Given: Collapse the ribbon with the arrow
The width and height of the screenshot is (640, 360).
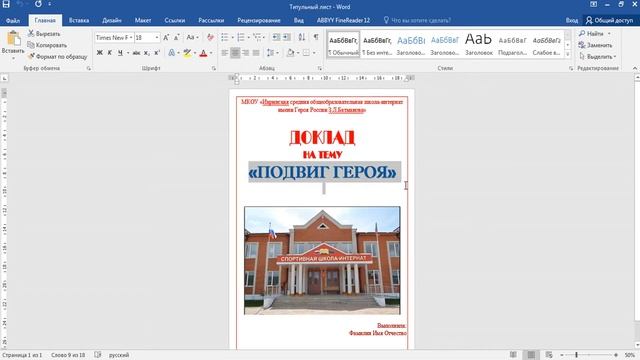Looking at the screenshot, I should tap(635, 68).
